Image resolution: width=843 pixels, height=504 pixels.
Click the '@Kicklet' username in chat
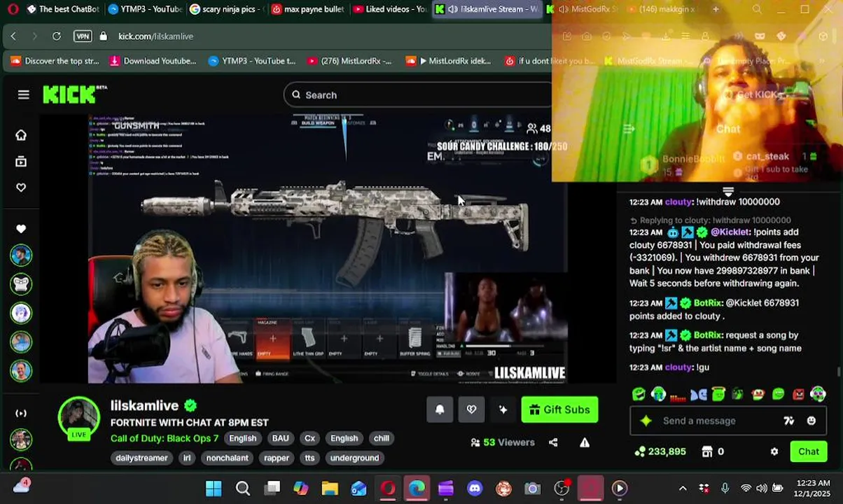click(730, 232)
